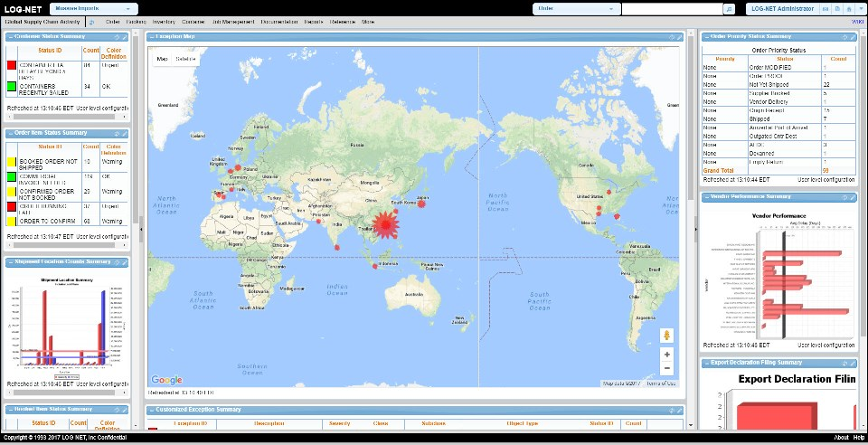Open the Documentation menu
The width and height of the screenshot is (868, 445).
pos(279,22)
